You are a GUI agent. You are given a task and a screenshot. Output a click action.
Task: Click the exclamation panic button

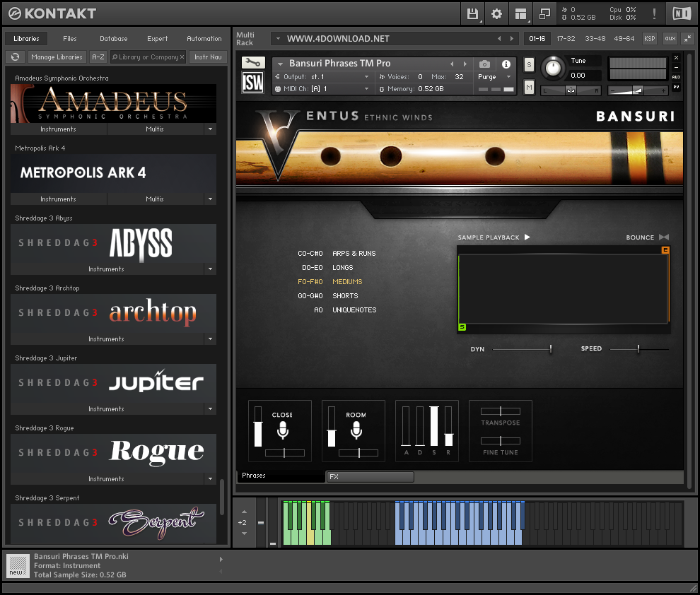click(x=654, y=14)
